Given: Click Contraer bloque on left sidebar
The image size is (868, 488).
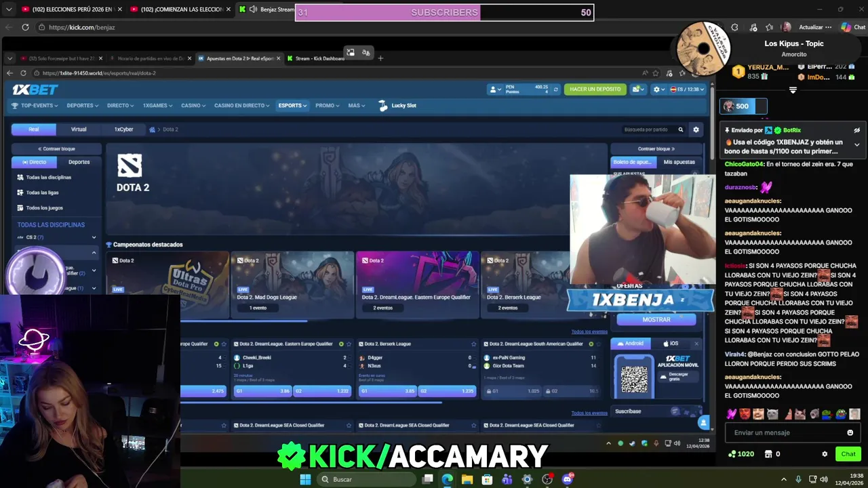Looking at the screenshot, I should pos(56,148).
